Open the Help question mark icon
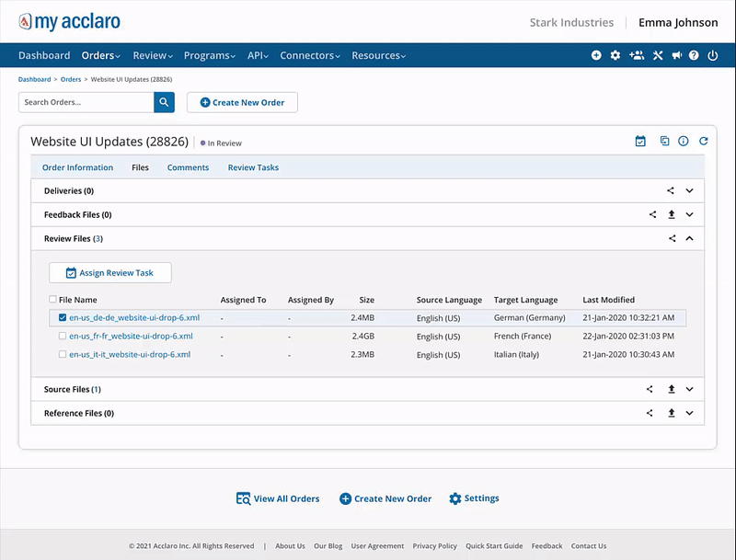Viewport: 736px width, 560px height. (693, 55)
